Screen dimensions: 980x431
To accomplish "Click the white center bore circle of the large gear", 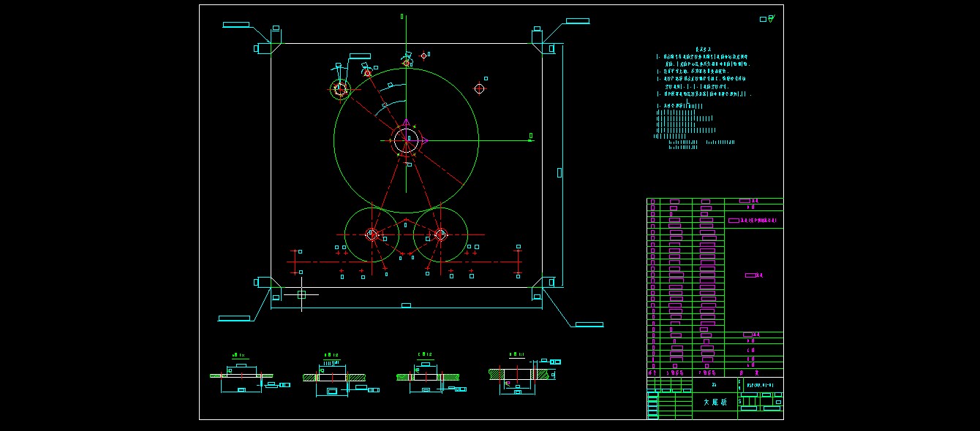I will point(406,141).
